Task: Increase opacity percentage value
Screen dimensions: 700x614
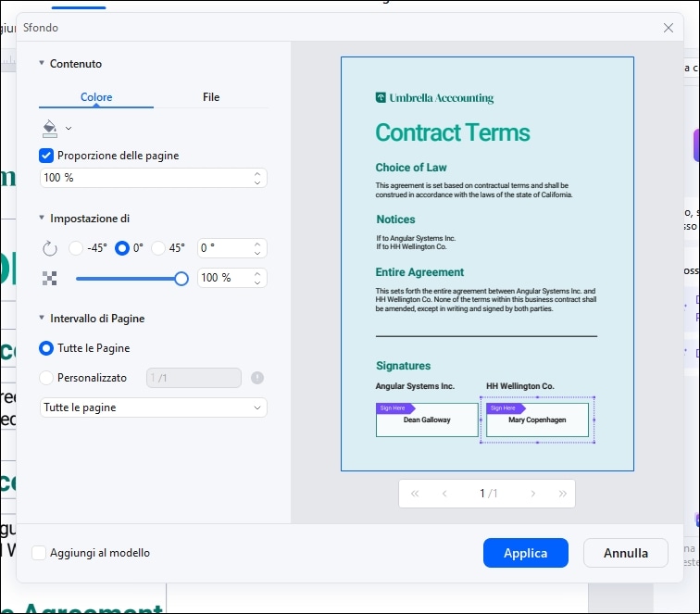Action: (x=257, y=274)
